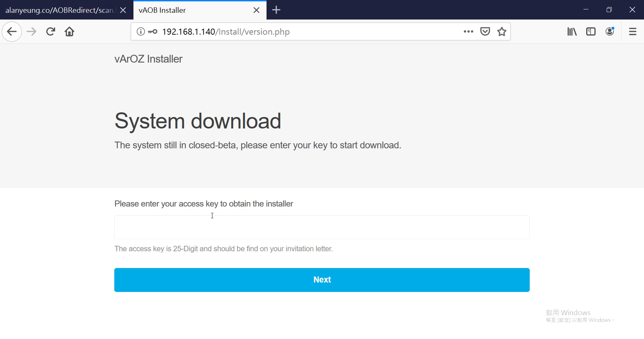Screen dimensions: 644x339
Task: Open the Library bookmarks and history
Action: tap(572, 32)
